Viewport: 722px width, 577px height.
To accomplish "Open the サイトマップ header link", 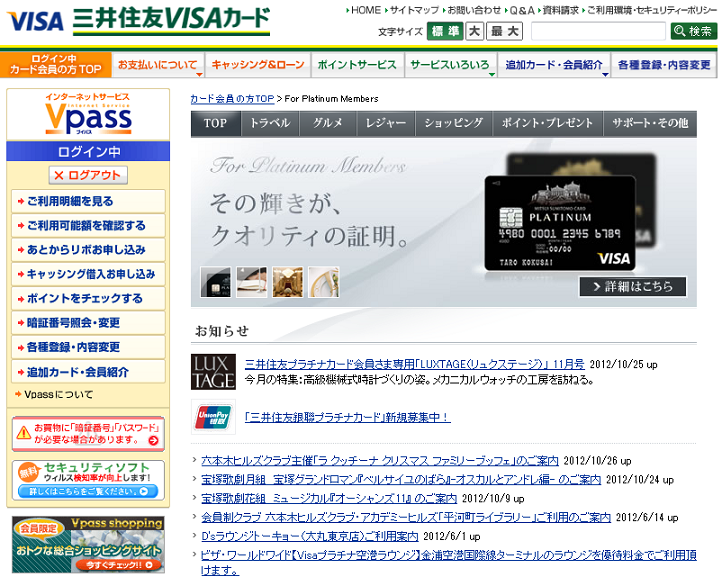I will click(414, 10).
